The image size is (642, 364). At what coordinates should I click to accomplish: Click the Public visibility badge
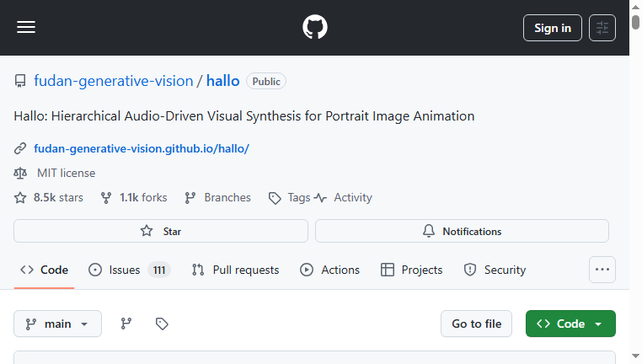click(x=266, y=82)
